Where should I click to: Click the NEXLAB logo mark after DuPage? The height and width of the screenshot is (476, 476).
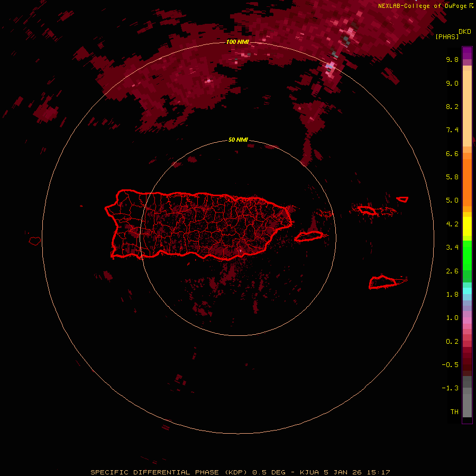[471, 6]
